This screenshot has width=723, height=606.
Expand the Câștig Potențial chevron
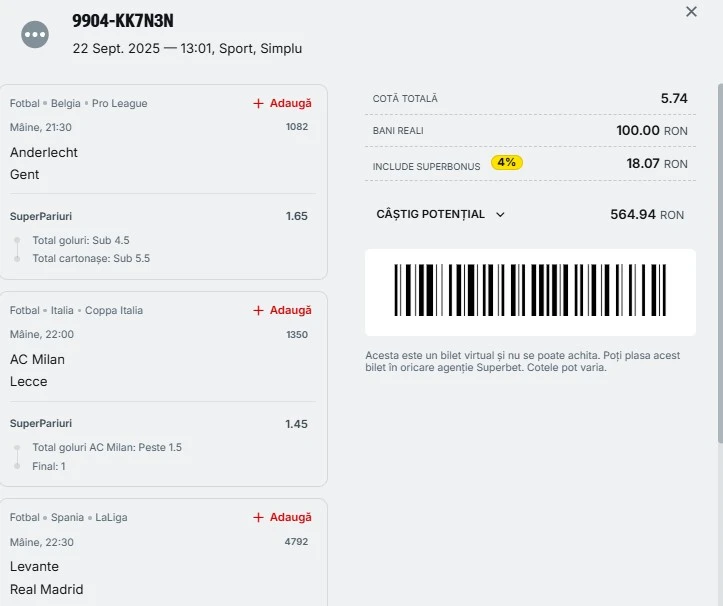pos(501,214)
